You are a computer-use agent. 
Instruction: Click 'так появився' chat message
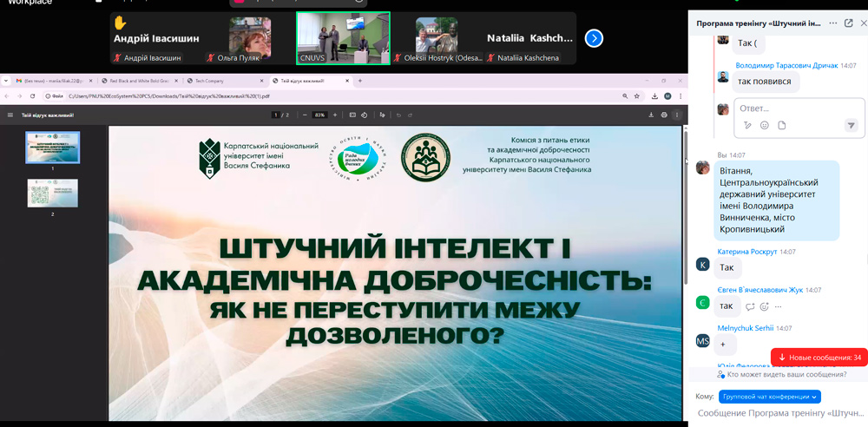[766, 82]
